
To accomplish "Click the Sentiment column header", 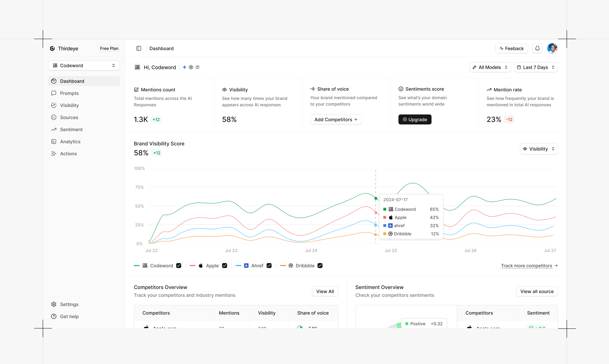I will click(x=538, y=313).
